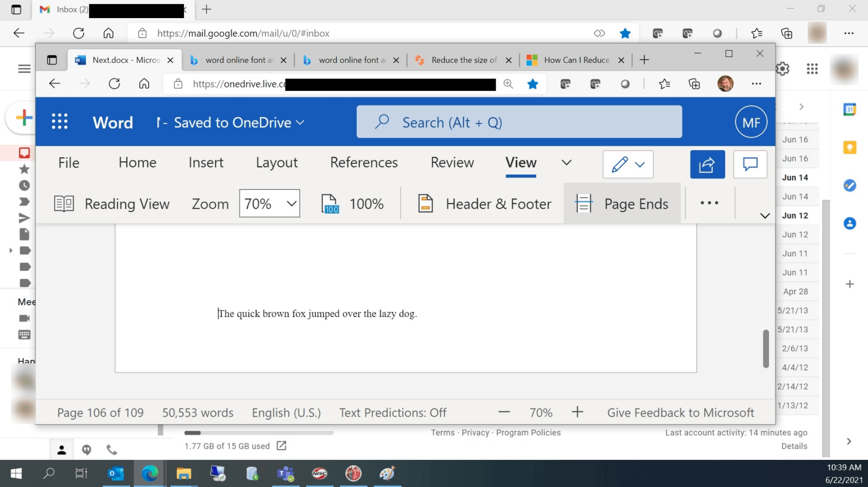Open favorites list in front Edge window
The height and width of the screenshot is (487, 868).
664,84
